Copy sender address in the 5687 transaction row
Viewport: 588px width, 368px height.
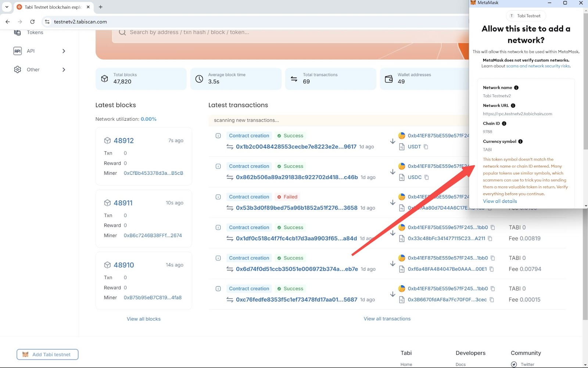[x=493, y=289]
